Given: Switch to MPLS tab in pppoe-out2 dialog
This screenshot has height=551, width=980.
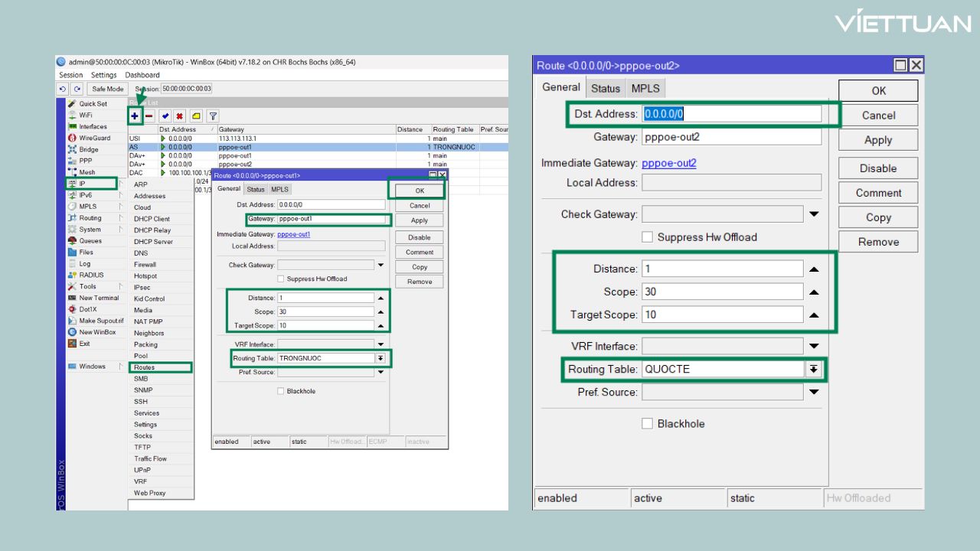Looking at the screenshot, I should click(x=645, y=88).
